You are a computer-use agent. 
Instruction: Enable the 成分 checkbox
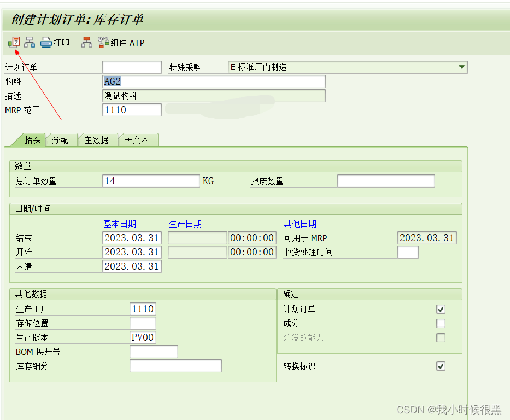pos(441,323)
